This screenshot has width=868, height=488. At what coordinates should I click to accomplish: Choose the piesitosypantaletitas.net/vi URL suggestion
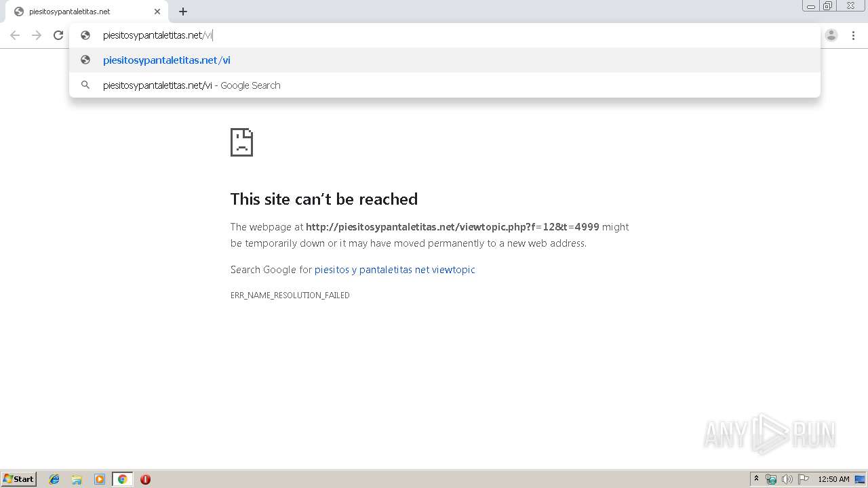pos(444,60)
